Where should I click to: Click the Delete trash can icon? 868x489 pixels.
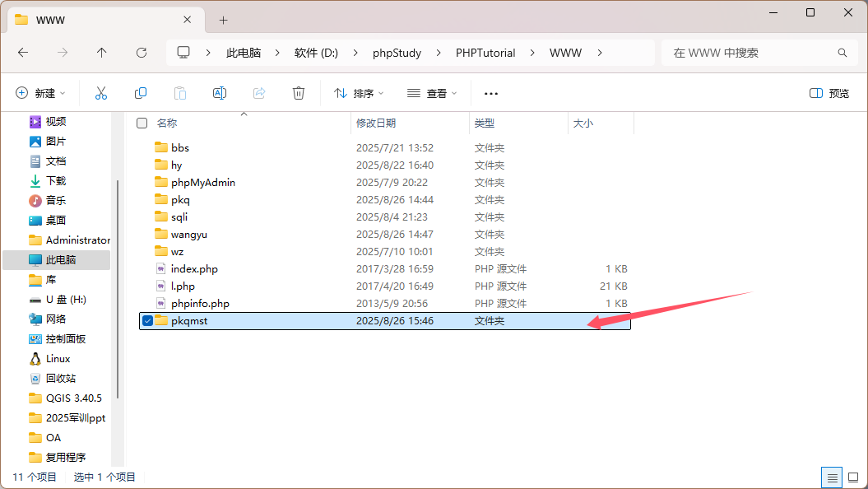click(299, 93)
